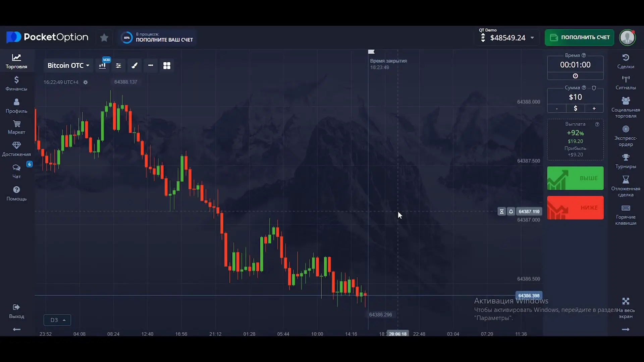Open Турниры tournaments trophy icon
The height and width of the screenshot is (362, 644).
pyautogui.click(x=625, y=161)
